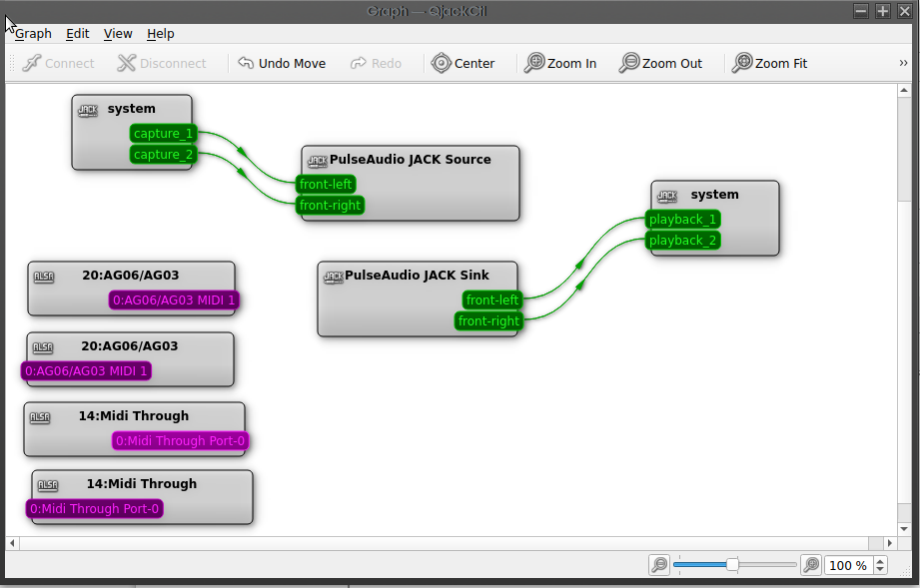
Task: Maximize the QjackCtl Graph window
Action: pos(883,11)
